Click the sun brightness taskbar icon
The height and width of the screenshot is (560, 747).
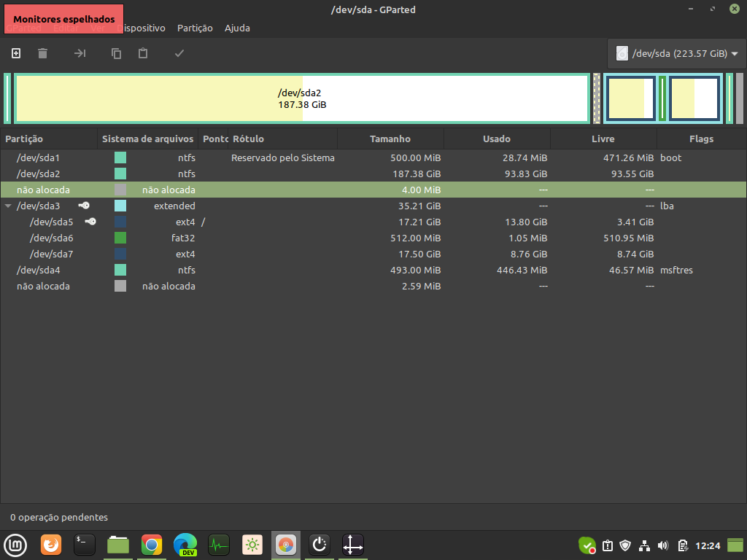(252, 545)
